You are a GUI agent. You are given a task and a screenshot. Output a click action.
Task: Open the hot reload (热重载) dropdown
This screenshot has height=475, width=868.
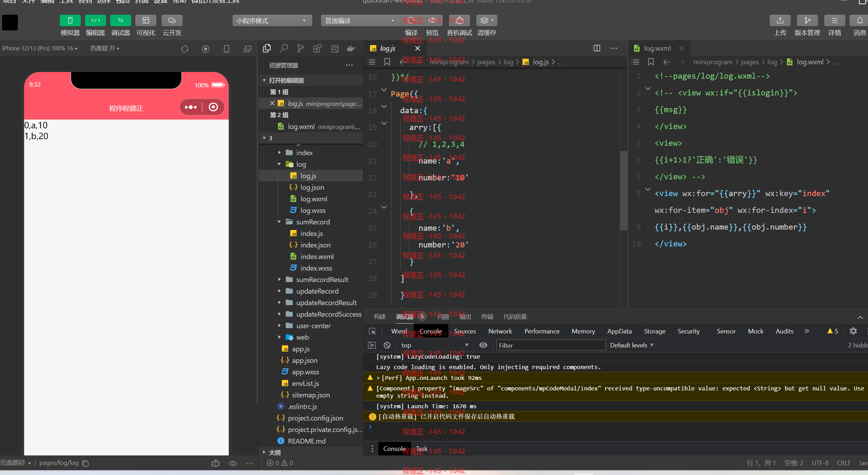(x=105, y=48)
